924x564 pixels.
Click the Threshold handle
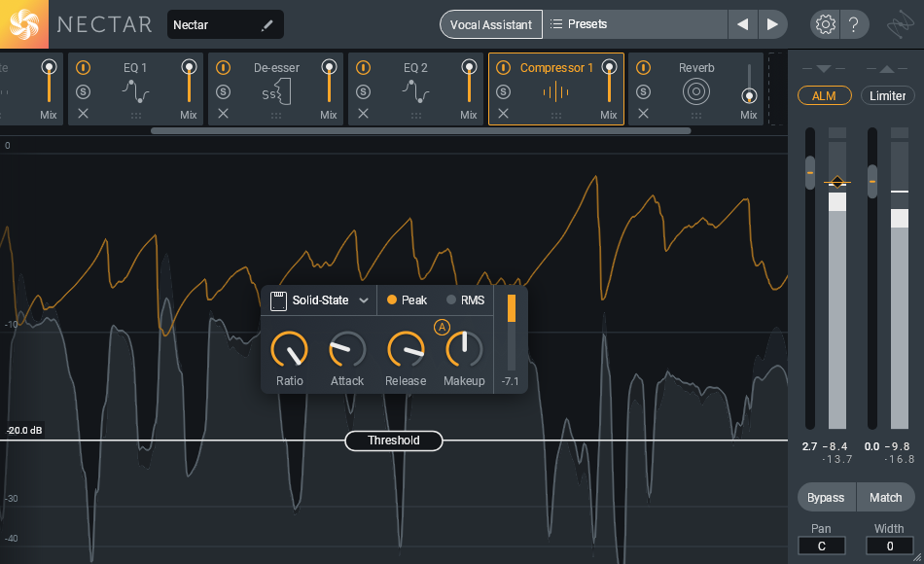394,441
